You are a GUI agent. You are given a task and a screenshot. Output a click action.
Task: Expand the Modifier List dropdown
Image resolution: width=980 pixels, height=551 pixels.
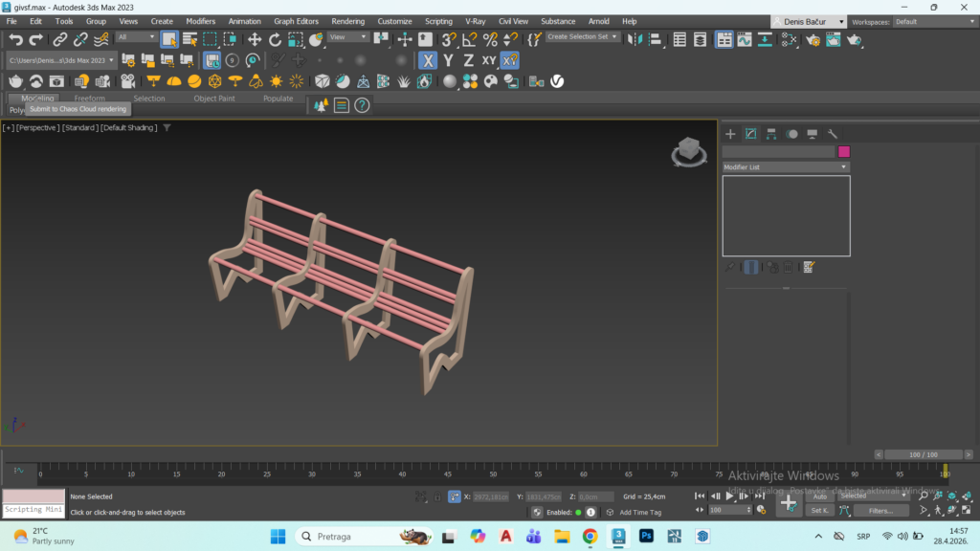point(786,166)
